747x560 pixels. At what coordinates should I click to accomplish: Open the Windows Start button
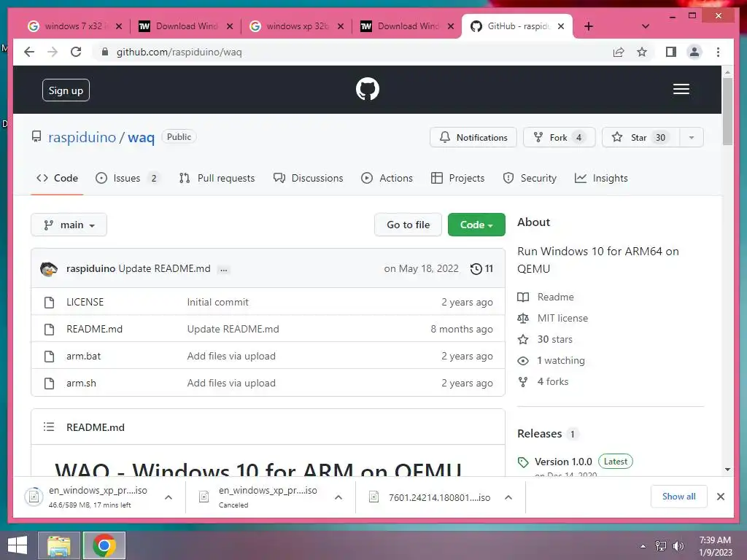click(18, 545)
